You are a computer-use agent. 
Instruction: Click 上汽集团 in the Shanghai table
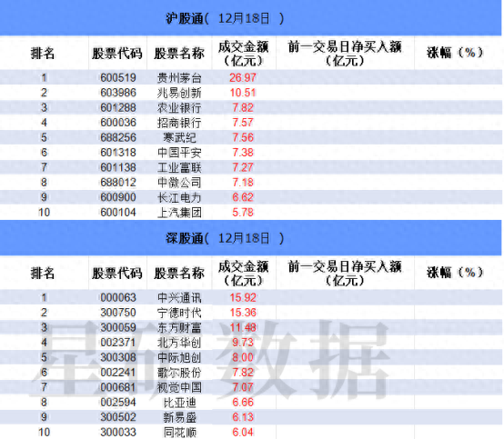179,213
